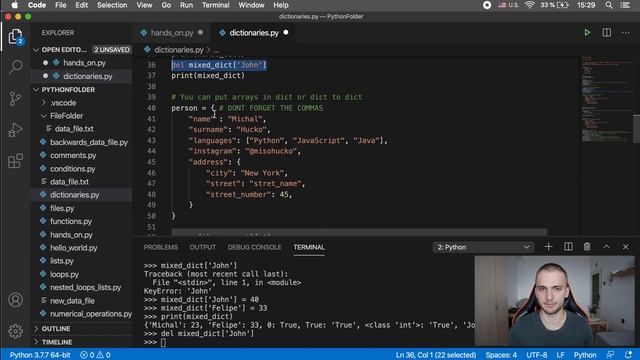Screen dimensions: 640x360
Task: Select terminal from '2: Python' dropdown
Action: (x=483, y=247)
